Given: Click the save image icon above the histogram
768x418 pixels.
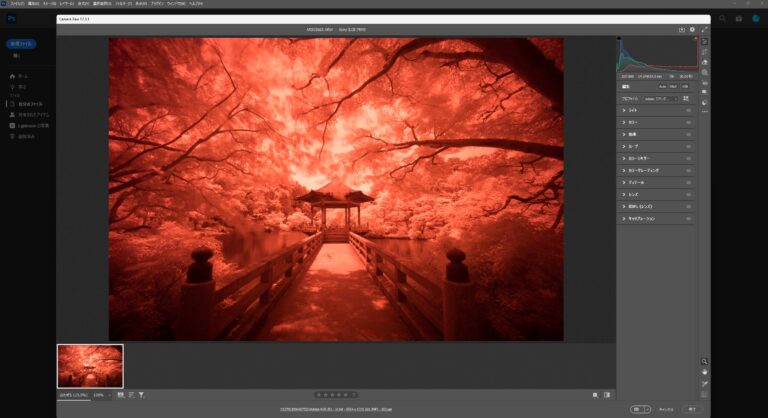Looking at the screenshot, I should tap(681, 29).
